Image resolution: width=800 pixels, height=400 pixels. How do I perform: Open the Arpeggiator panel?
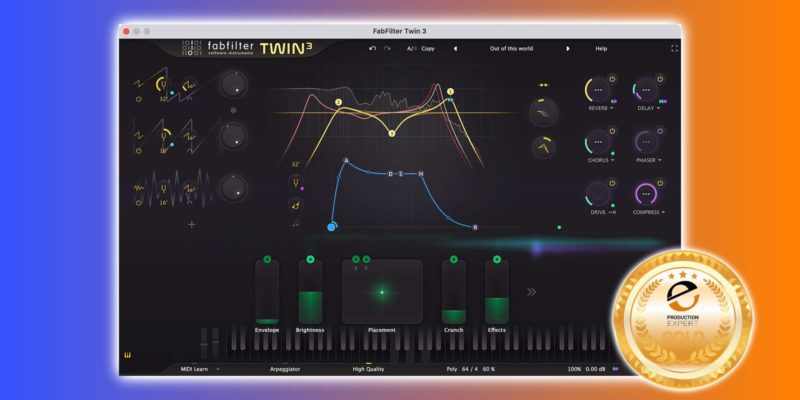(285, 369)
